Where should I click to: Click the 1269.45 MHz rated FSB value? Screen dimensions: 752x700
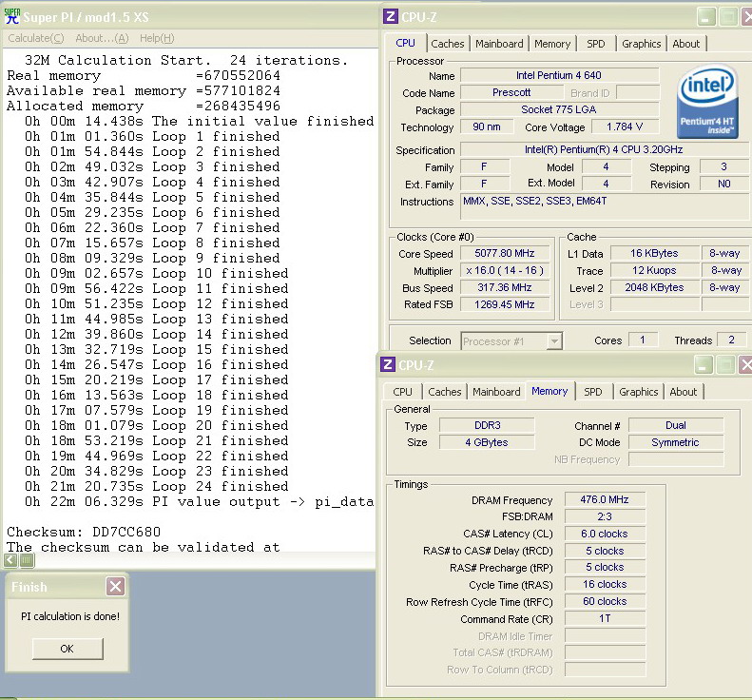click(x=505, y=304)
